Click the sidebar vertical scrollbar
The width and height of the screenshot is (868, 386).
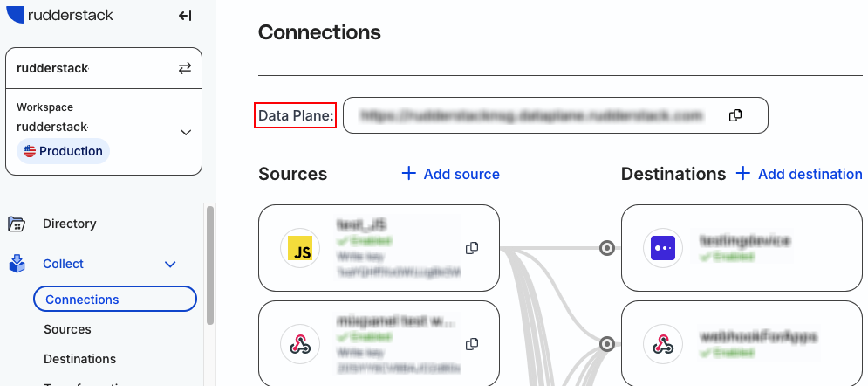click(210, 265)
